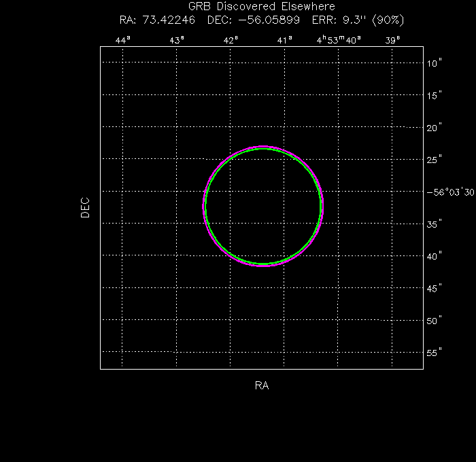The image size is (476, 462).
Task: Click the 42s RA tick label
Action: [231, 40]
